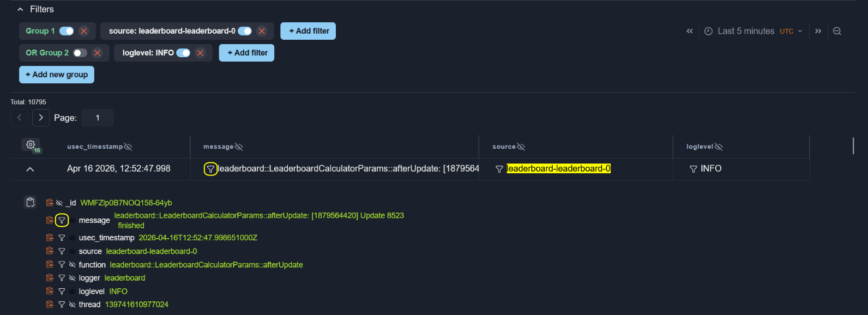This screenshot has height=315, width=868.
Task: Toggle Group 1 switch off
Action: coord(67,31)
